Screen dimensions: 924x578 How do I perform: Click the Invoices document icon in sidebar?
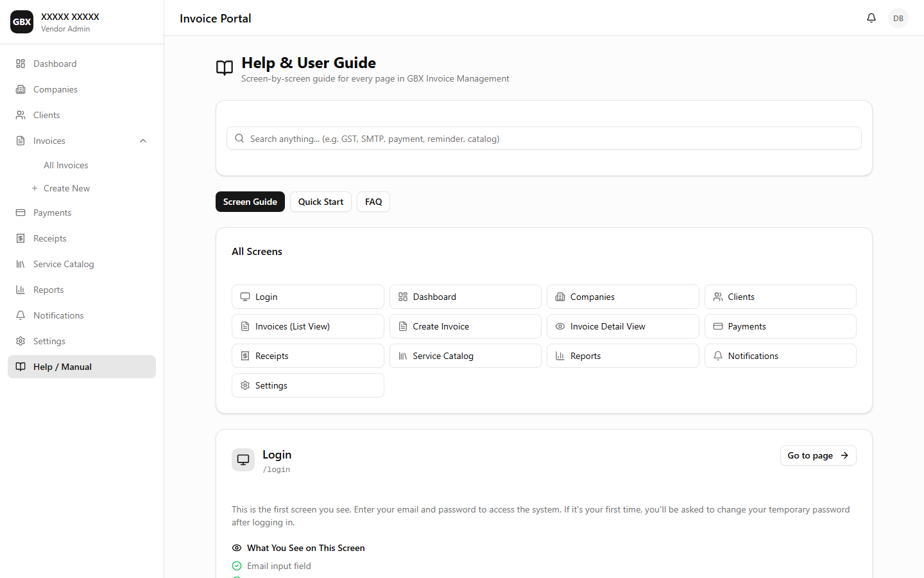coord(21,141)
